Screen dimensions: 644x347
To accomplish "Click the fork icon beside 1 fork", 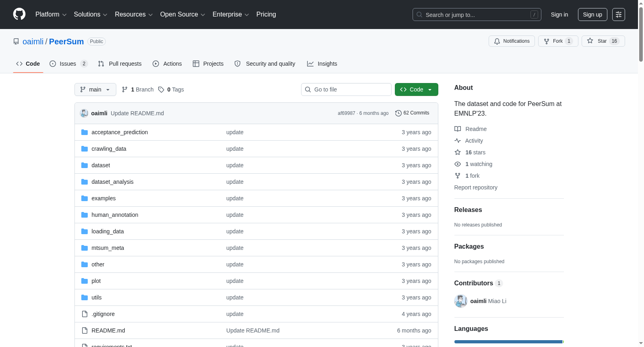I will (x=458, y=176).
